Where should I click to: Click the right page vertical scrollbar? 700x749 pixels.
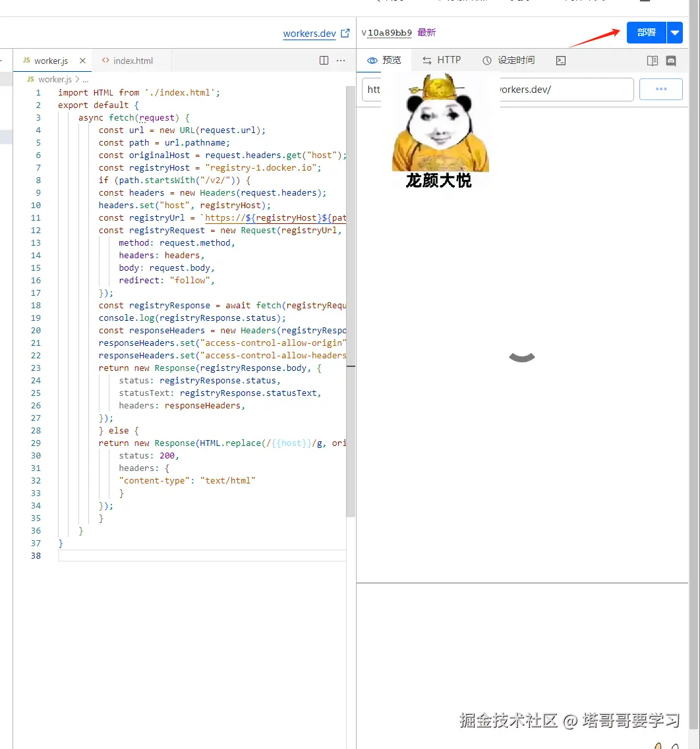click(694, 363)
